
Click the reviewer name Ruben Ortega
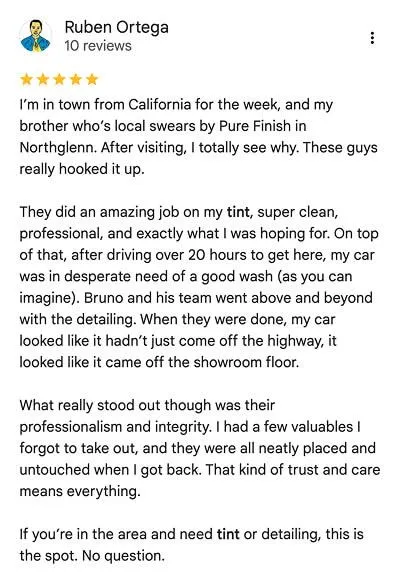click(117, 27)
